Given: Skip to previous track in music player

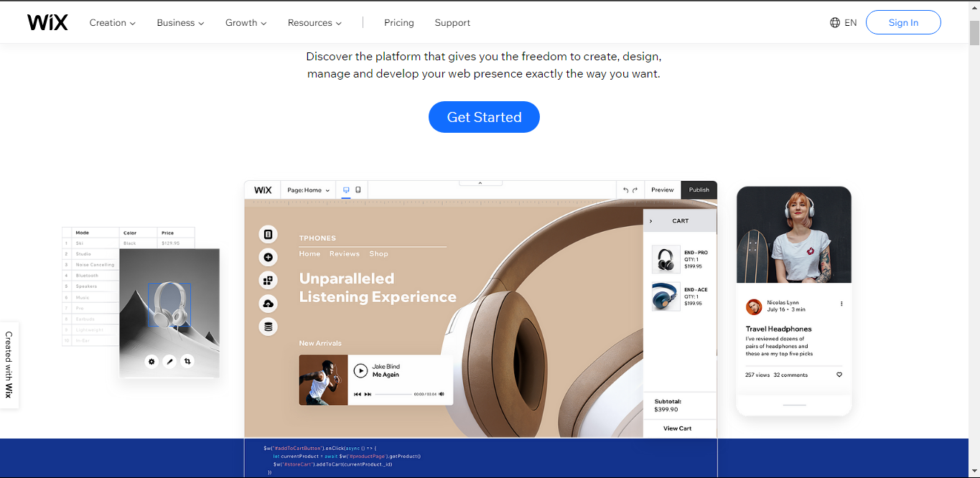Looking at the screenshot, I should pyautogui.click(x=358, y=394).
